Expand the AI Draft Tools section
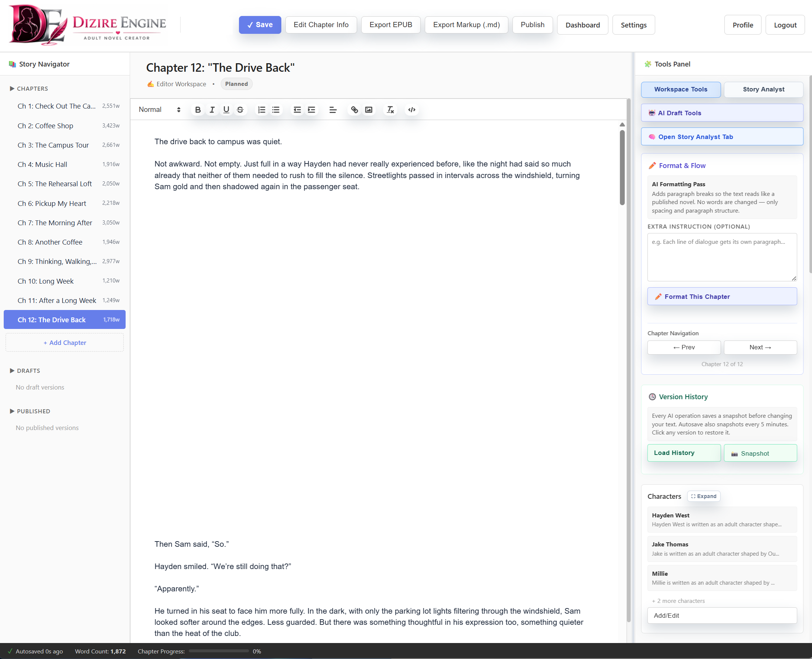Viewport: 812px width, 659px height. click(x=722, y=113)
